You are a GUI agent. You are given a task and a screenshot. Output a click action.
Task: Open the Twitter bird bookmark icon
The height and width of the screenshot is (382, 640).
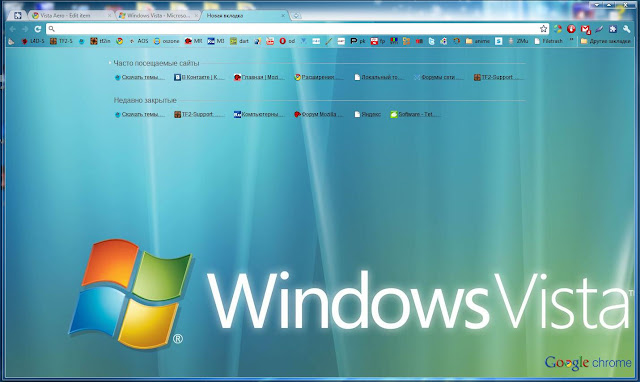(x=431, y=41)
